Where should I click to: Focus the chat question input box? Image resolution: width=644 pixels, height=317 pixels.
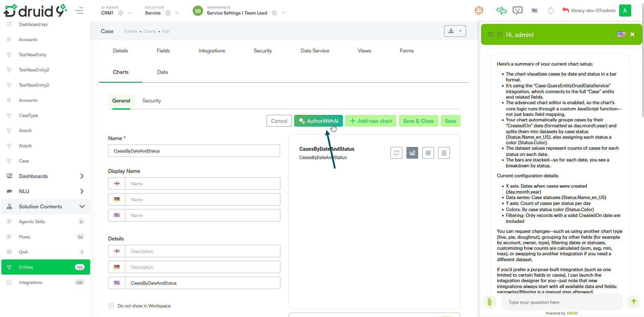click(x=562, y=302)
